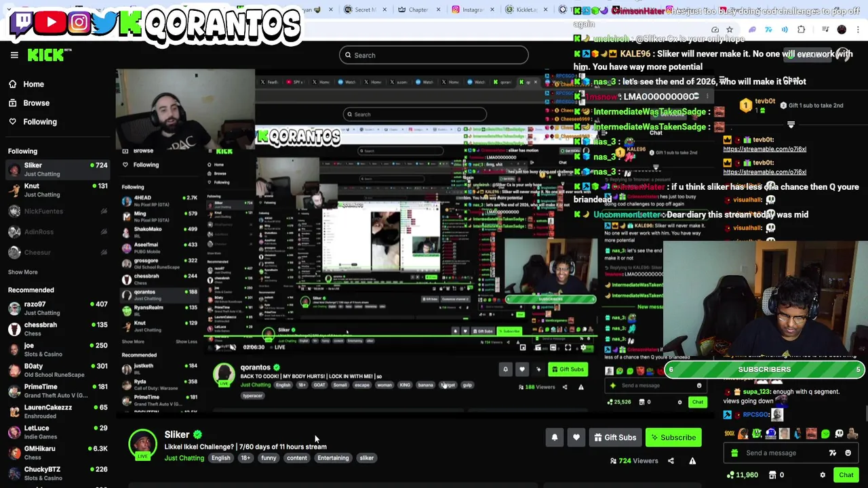
Task: Click the English tag under Sliker
Action: [x=220, y=458]
